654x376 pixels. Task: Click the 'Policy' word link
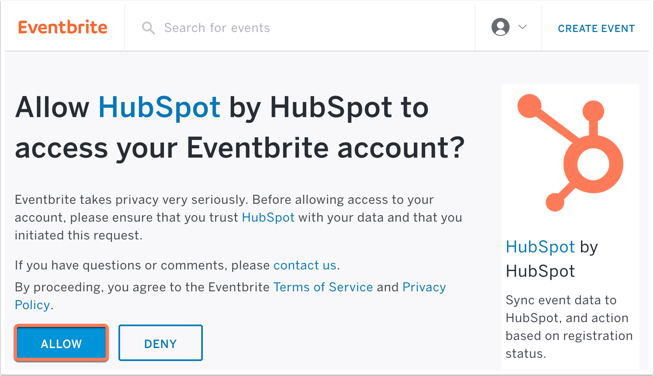32,305
